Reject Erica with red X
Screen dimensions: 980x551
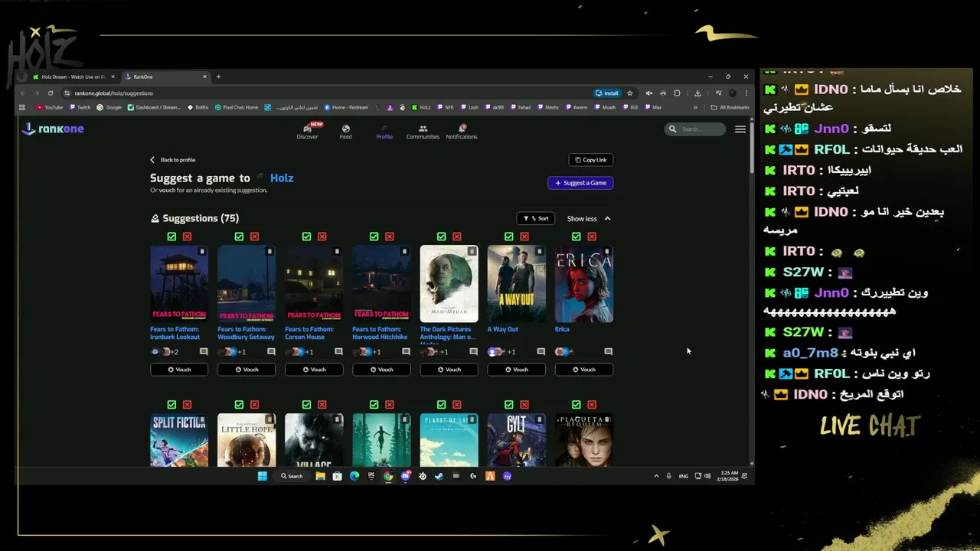pyautogui.click(x=591, y=236)
